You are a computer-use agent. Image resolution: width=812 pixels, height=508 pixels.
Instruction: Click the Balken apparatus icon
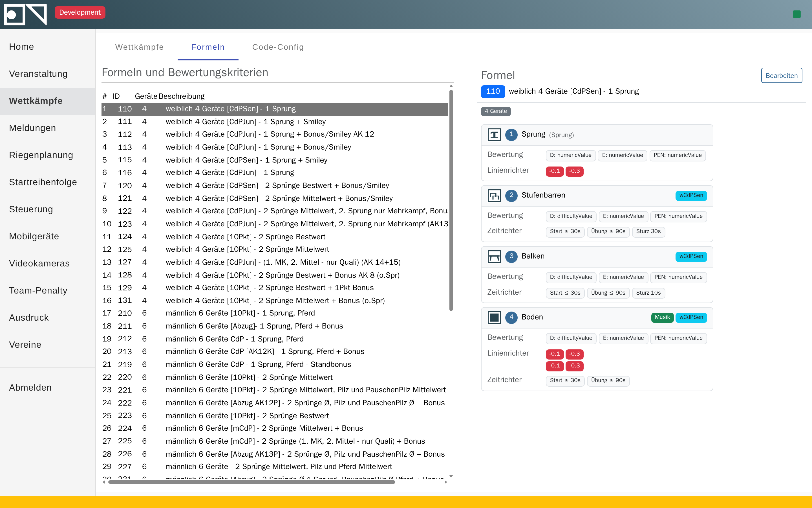tap(494, 257)
